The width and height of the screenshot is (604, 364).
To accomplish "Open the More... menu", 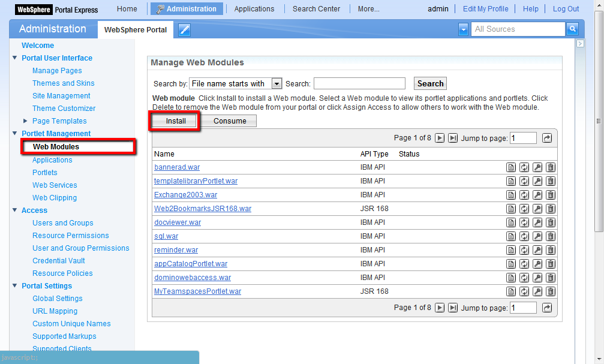I will 369,9.
